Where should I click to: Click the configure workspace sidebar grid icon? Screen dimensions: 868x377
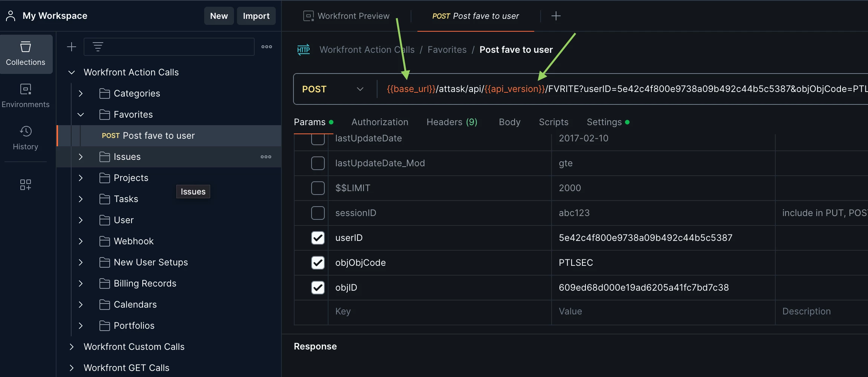pyautogui.click(x=26, y=185)
